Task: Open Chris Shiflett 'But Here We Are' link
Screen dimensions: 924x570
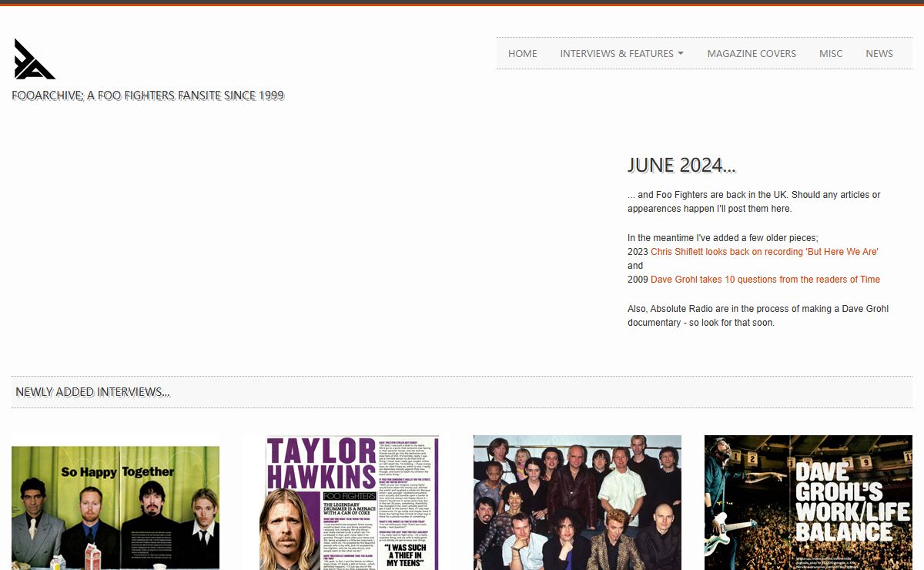Action: click(765, 252)
